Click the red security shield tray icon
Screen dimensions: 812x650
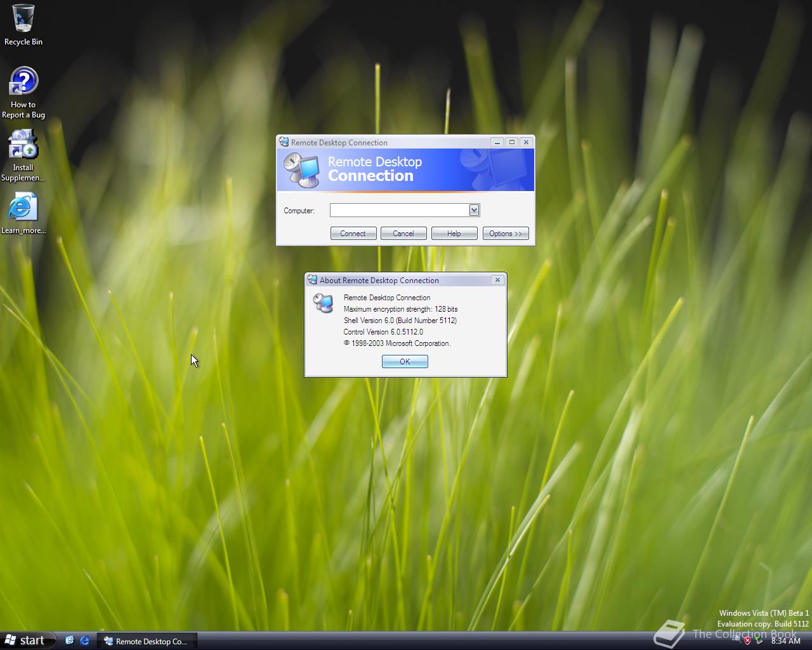point(747,640)
